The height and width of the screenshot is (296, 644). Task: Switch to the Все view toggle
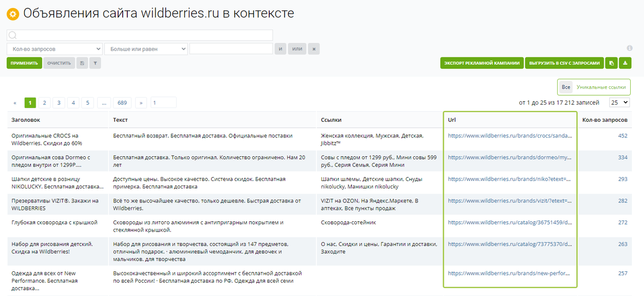click(x=566, y=87)
